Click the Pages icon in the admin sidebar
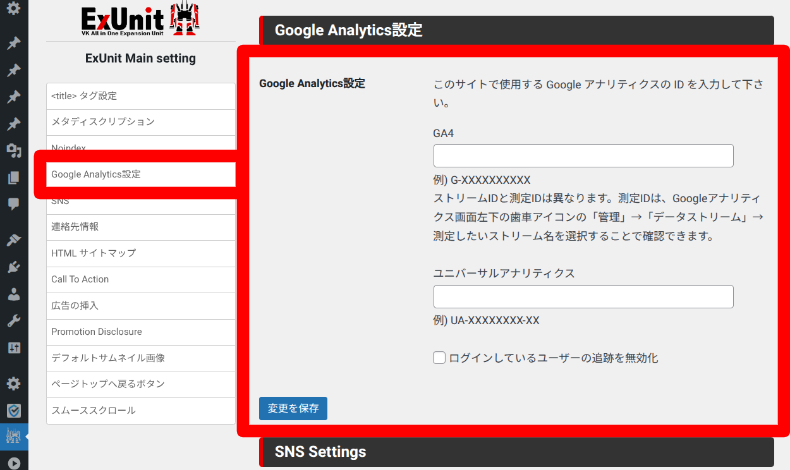The image size is (790, 470). coord(14,178)
